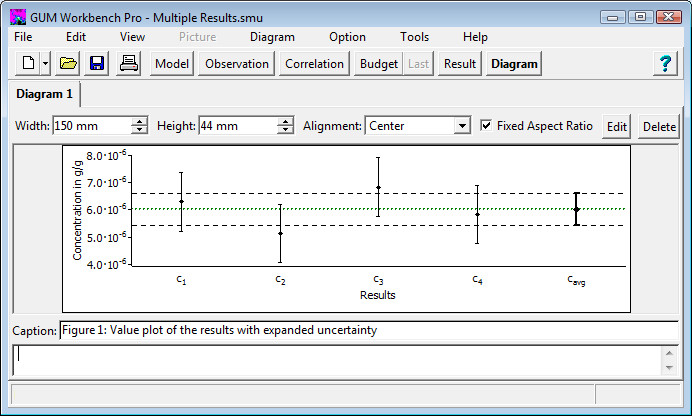Click the Save floppy disk icon
Image resolution: width=692 pixels, height=416 pixels.
(x=97, y=64)
